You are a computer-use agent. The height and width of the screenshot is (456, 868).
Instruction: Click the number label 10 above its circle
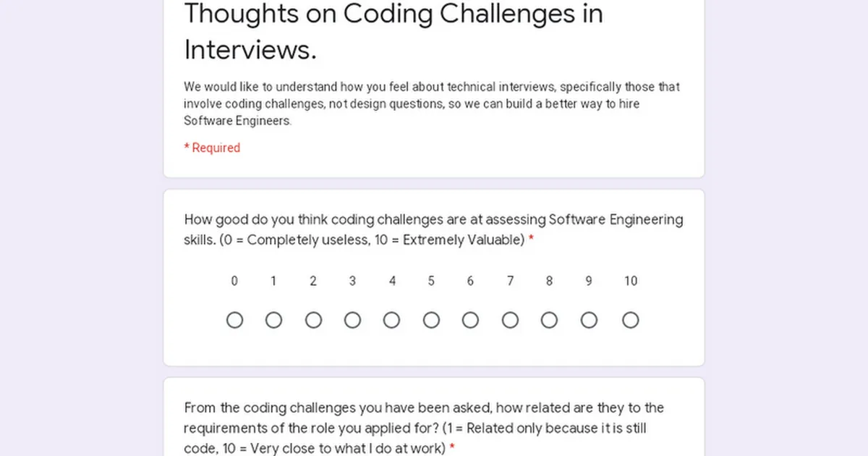coord(630,281)
